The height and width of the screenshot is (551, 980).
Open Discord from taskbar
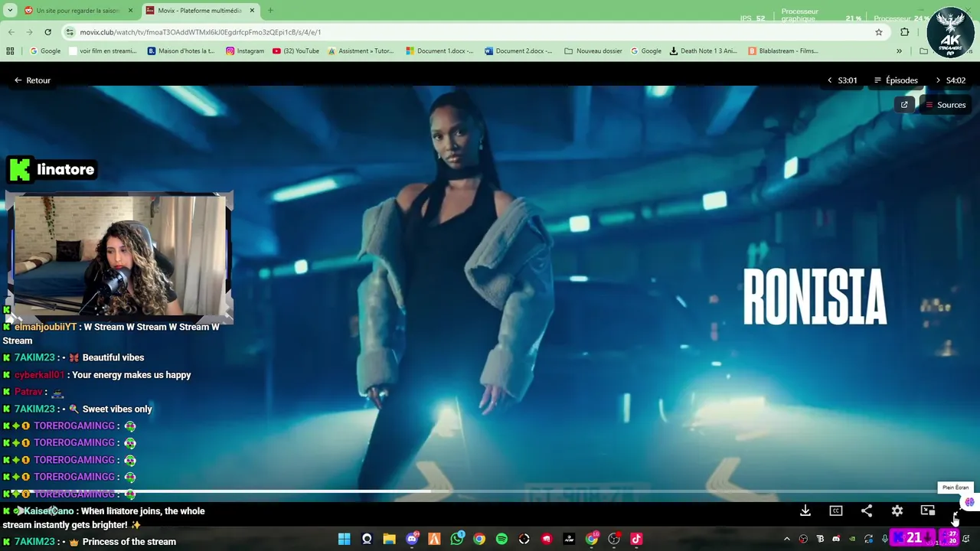412,539
